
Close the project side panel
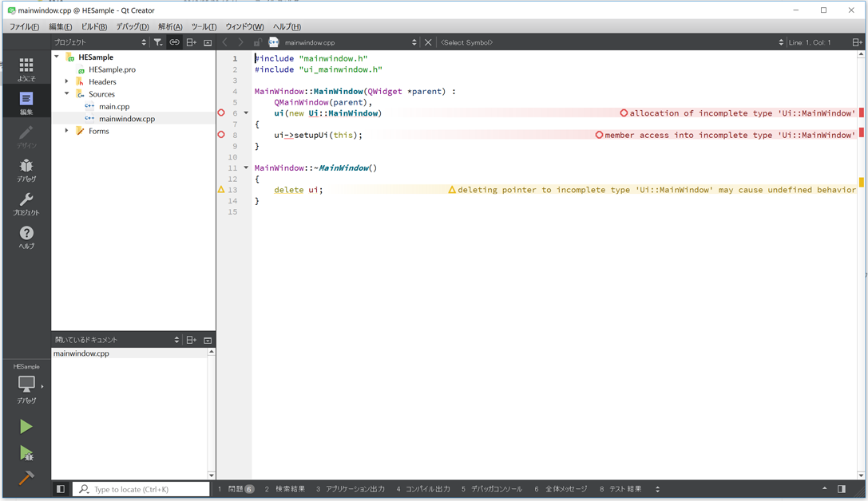[x=208, y=42]
